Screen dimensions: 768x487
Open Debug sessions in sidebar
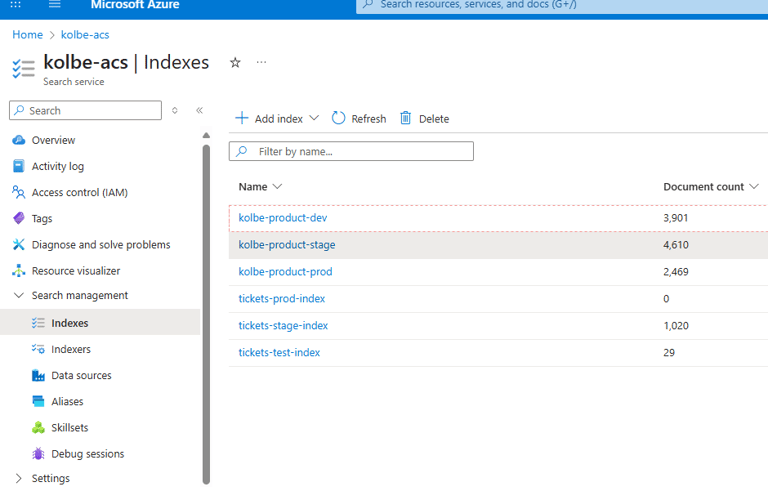[88, 454]
